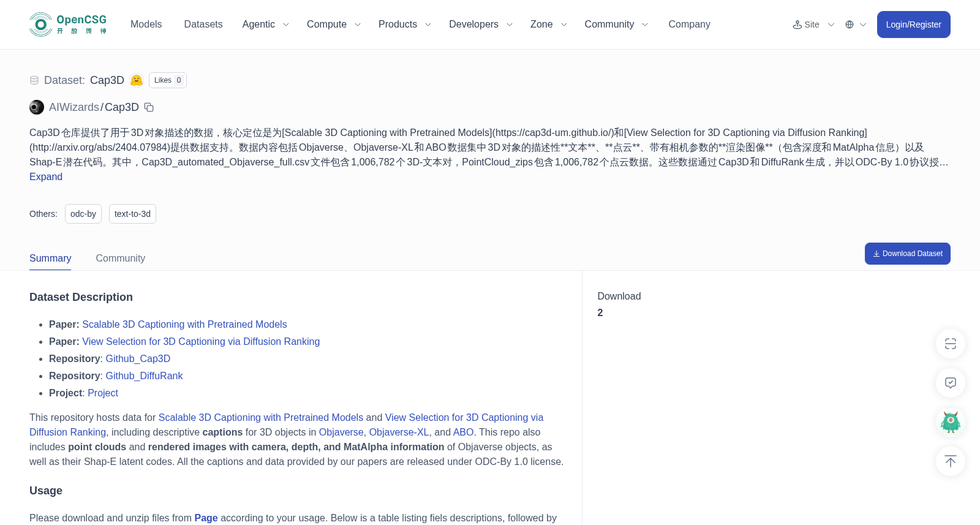
Task: Select the odc-by tag
Action: coord(83,214)
